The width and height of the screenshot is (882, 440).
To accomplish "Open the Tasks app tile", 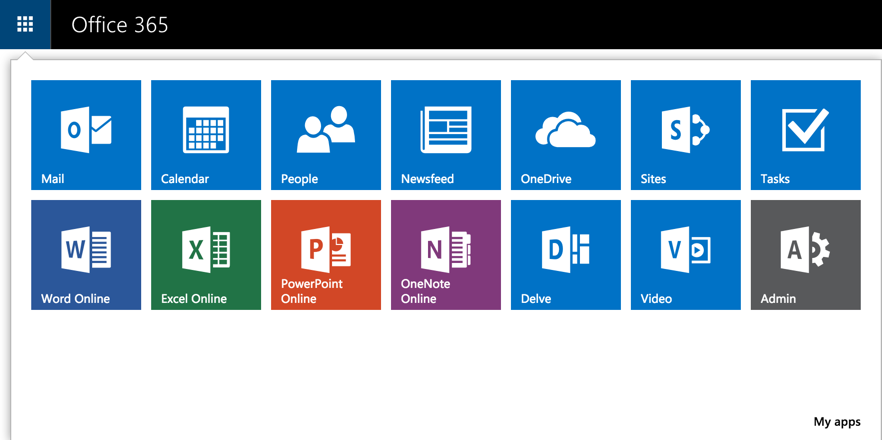I will click(x=806, y=135).
